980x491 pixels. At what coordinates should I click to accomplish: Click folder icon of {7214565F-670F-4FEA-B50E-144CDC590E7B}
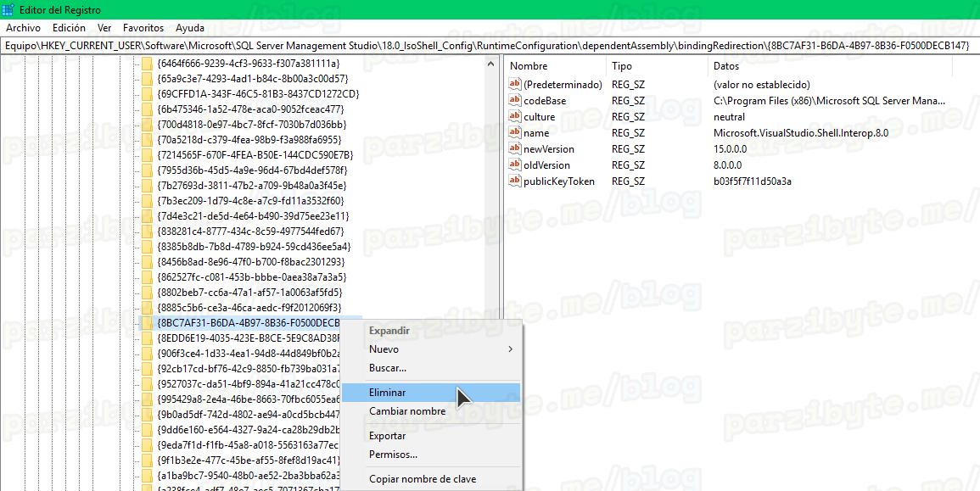click(x=147, y=155)
